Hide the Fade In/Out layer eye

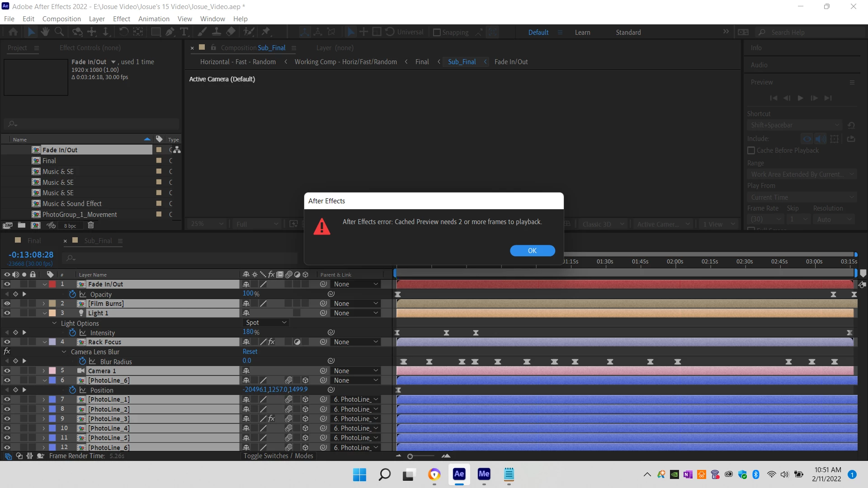7,284
